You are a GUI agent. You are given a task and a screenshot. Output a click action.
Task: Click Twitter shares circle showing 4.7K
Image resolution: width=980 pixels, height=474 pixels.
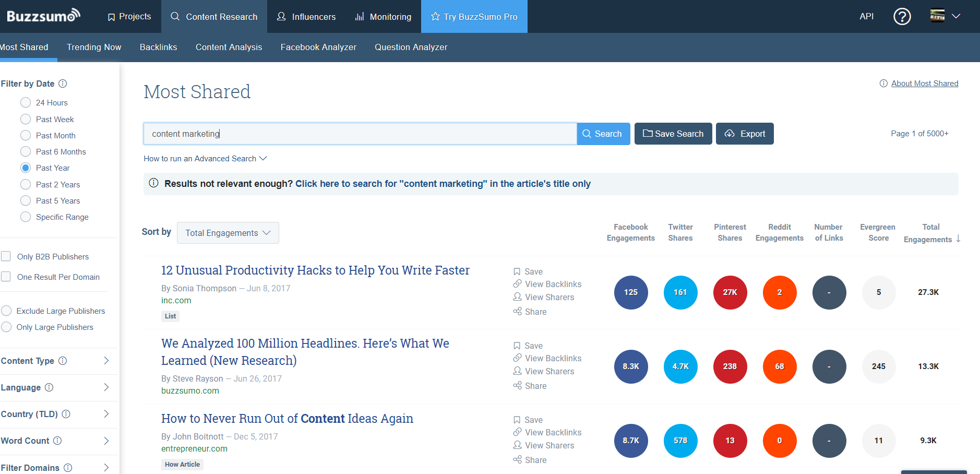(x=680, y=366)
